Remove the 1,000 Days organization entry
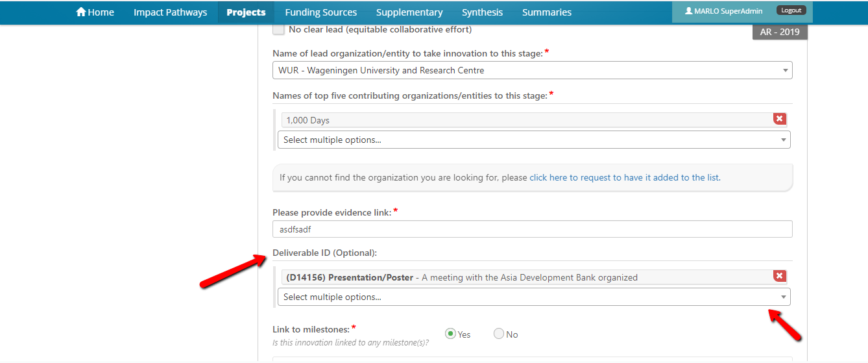 [x=780, y=119]
